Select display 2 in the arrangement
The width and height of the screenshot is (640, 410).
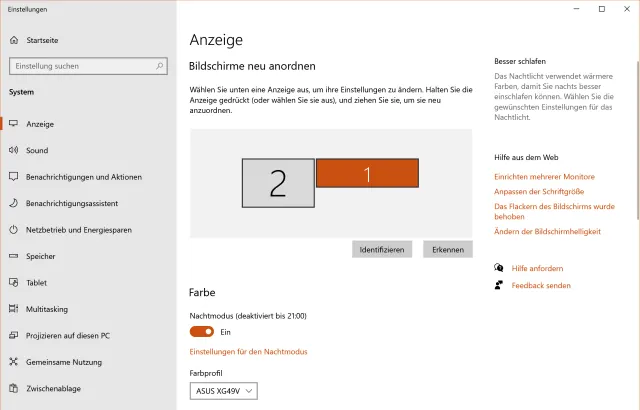[x=278, y=183]
